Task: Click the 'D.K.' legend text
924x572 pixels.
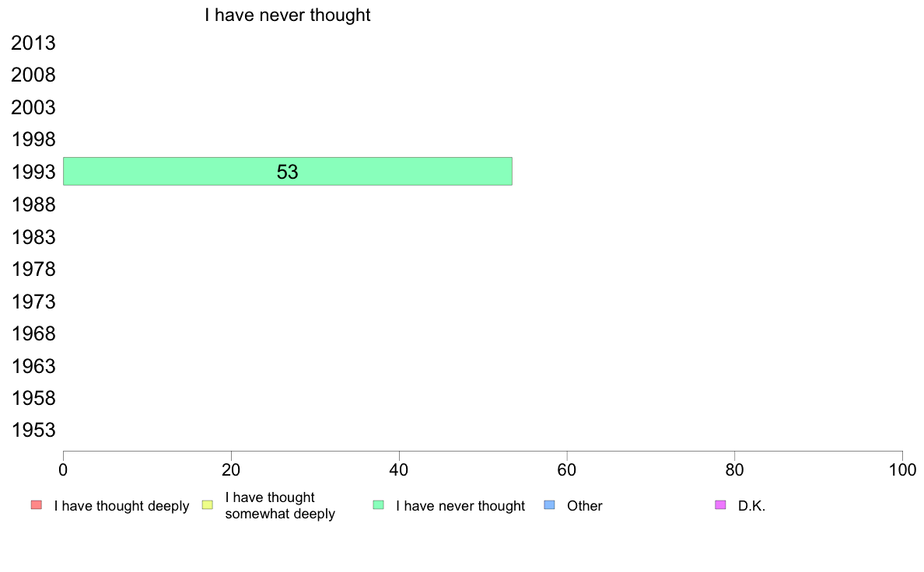Action: [751, 506]
